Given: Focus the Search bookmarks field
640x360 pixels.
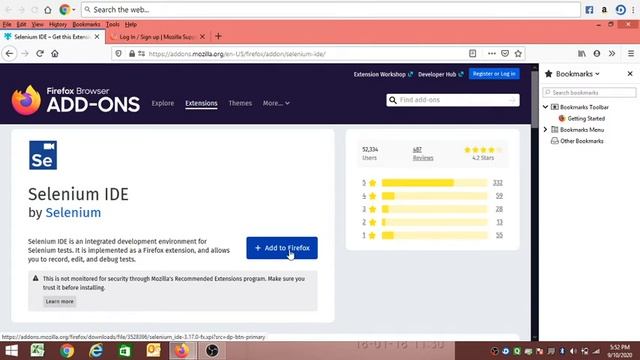Looking at the screenshot, I should (589, 93).
